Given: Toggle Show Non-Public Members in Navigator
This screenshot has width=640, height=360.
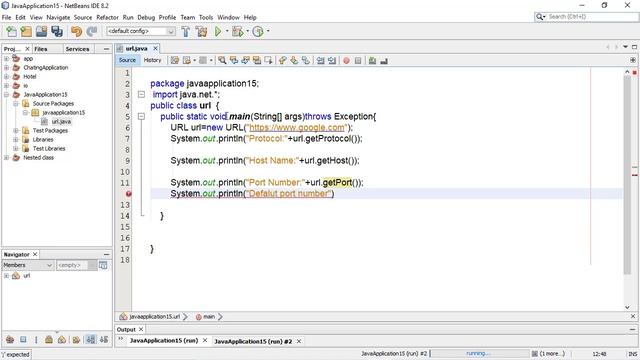Looking at the screenshot, I should click(49, 340).
